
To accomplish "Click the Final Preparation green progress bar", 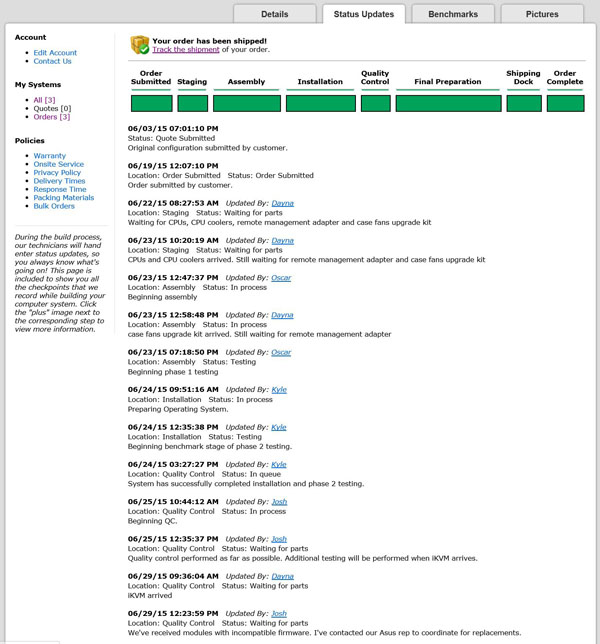I will click(x=448, y=104).
